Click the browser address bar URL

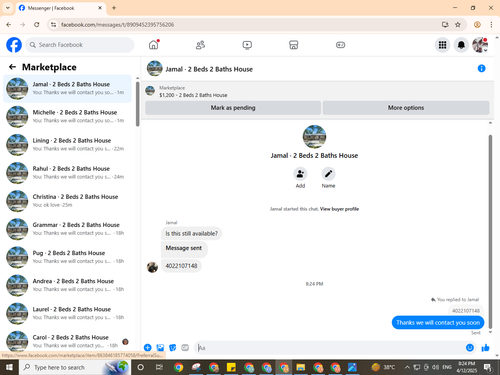pos(117,25)
